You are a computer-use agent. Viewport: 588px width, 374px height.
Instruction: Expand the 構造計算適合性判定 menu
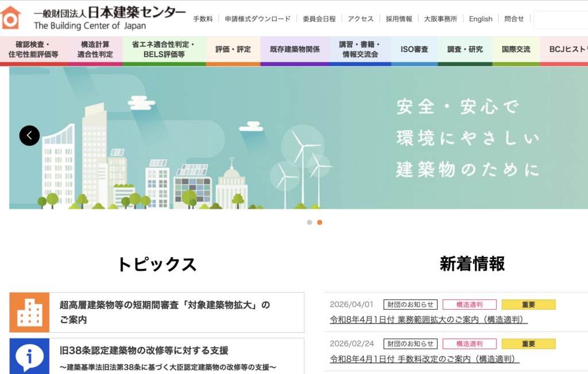(x=95, y=50)
